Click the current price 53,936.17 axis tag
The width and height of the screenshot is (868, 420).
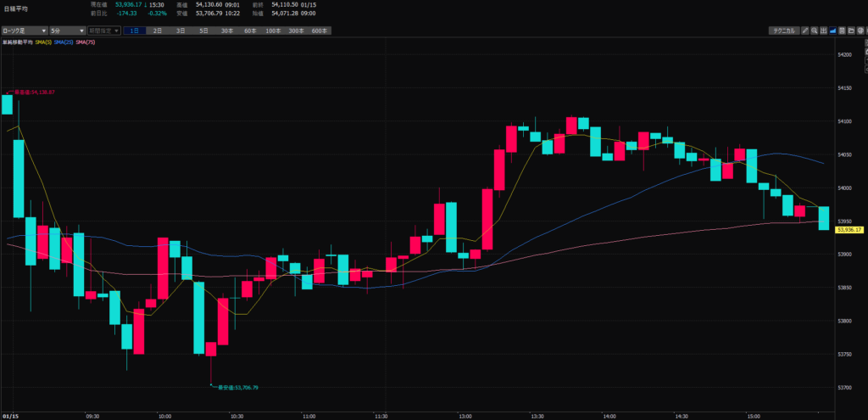[849, 229]
